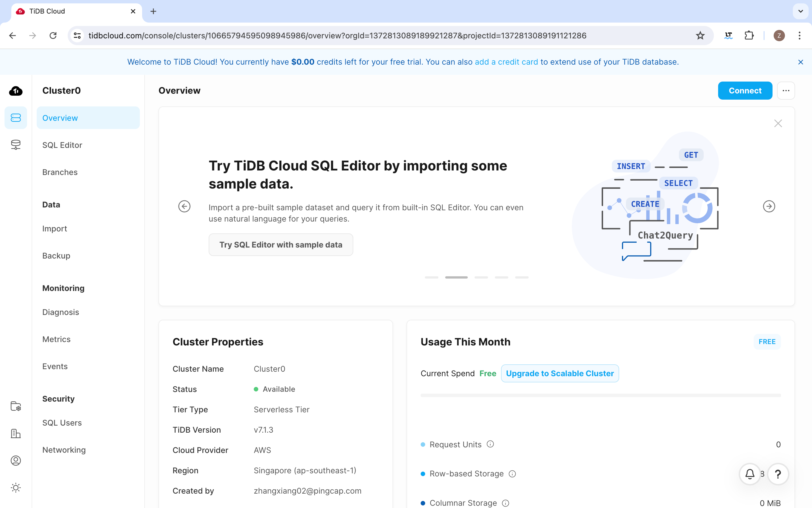Viewport: 812px width, 508px height.
Task: Select the first carousel indicator dash
Action: [x=431, y=277]
